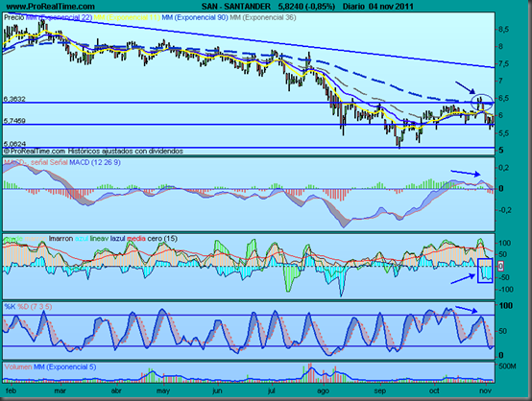The image size is (532, 401).
Task: Click the lineav legend label
Action: point(100,239)
